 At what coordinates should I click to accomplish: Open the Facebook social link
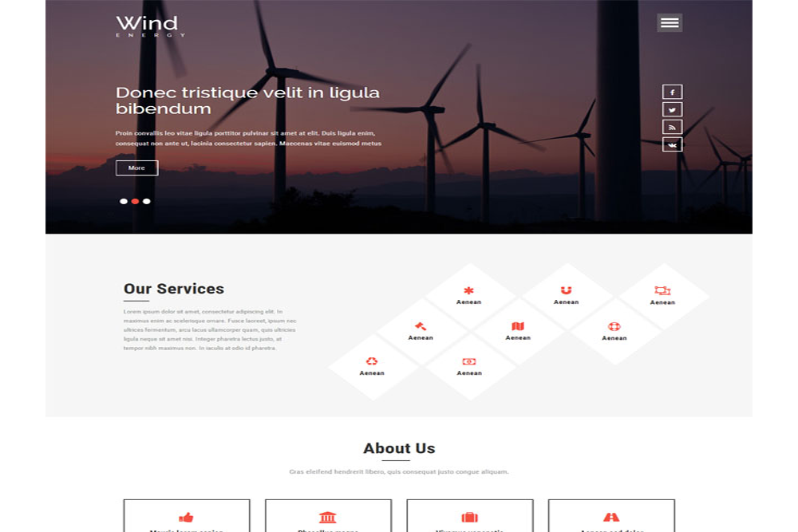[x=672, y=92]
